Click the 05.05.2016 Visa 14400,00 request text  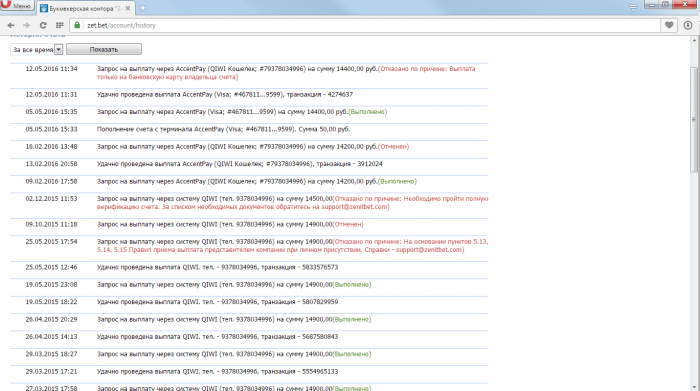(222, 112)
